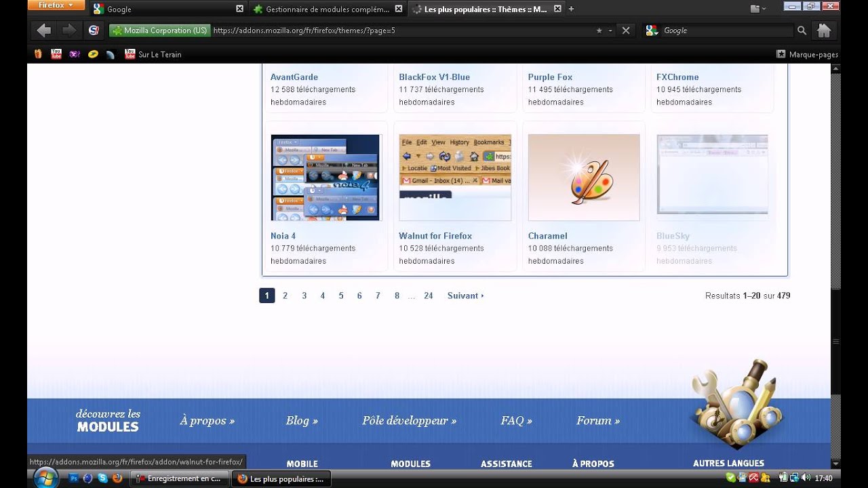Open the Noia 4 title link
This screenshot has width=868, height=488.
(283, 236)
